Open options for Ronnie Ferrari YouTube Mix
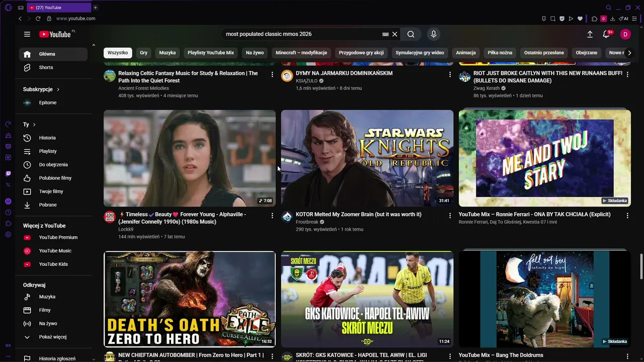This screenshot has height=362, width=644. [627, 216]
